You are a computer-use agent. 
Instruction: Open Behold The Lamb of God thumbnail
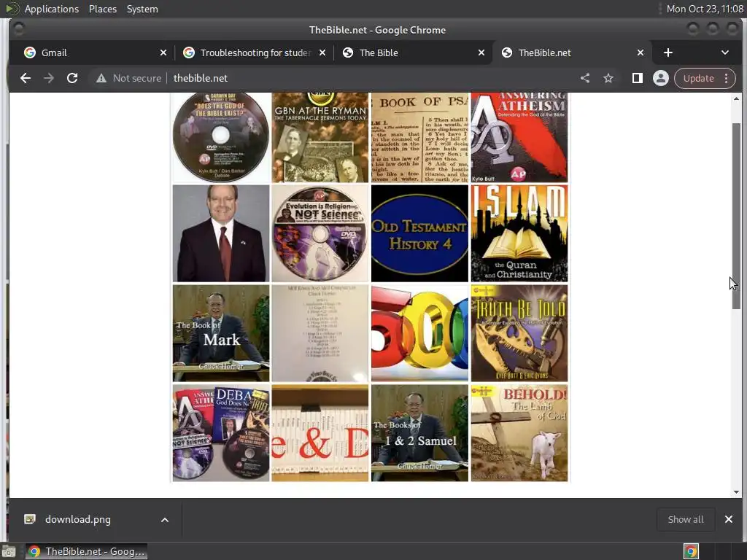[x=519, y=433]
